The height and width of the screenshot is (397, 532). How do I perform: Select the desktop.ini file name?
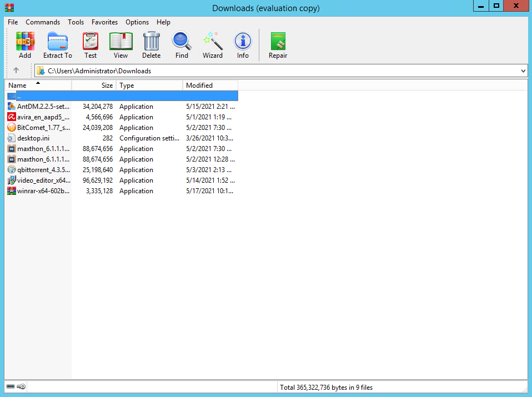point(33,138)
